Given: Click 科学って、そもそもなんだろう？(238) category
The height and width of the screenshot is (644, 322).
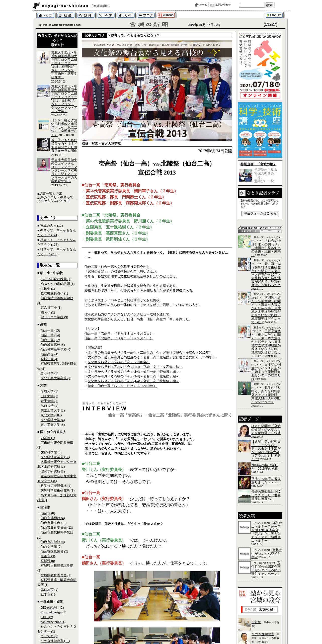Looking at the screenshot, I should (x=56, y=252).
